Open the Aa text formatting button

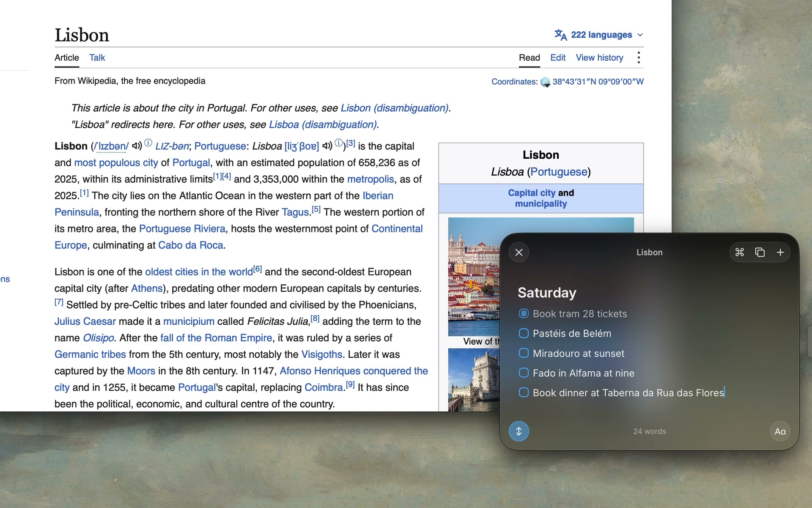click(x=780, y=431)
